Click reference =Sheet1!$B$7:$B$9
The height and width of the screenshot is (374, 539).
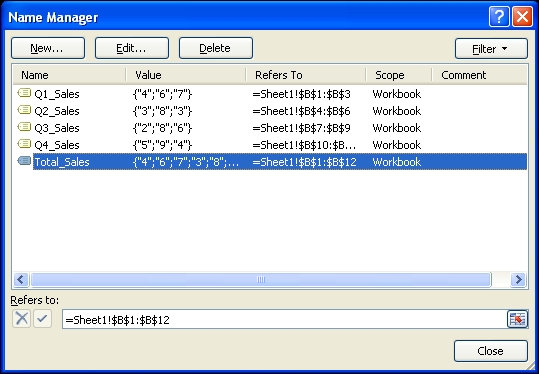pyautogui.click(x=301, y=128)
